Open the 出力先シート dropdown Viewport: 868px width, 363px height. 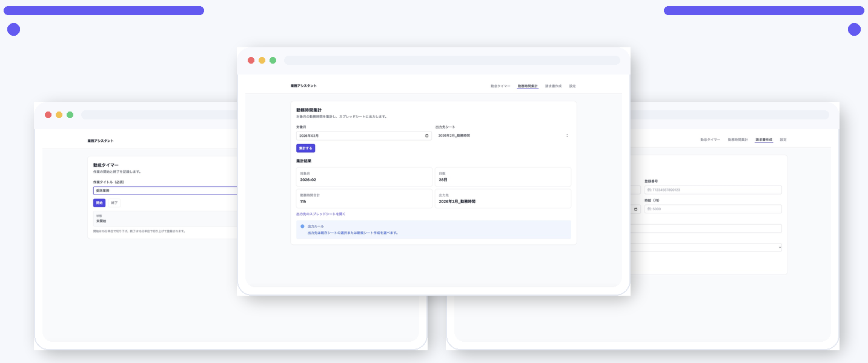[503, 136]
